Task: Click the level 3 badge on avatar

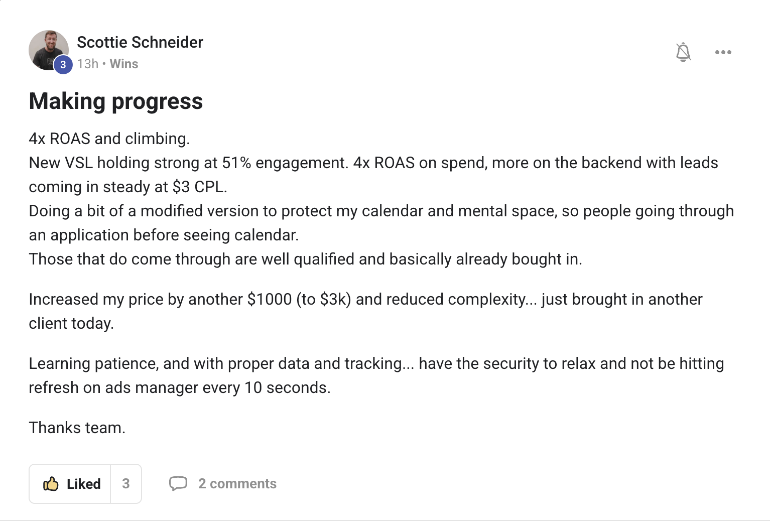Action: point(63,65)
